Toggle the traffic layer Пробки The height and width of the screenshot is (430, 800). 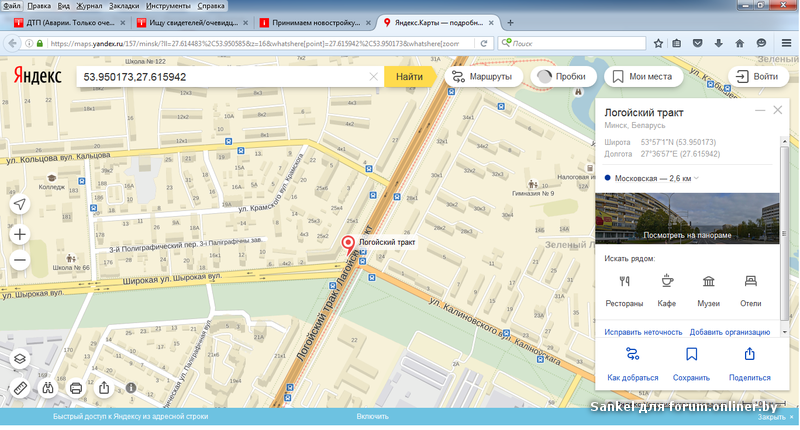click(x=561, y=76)
